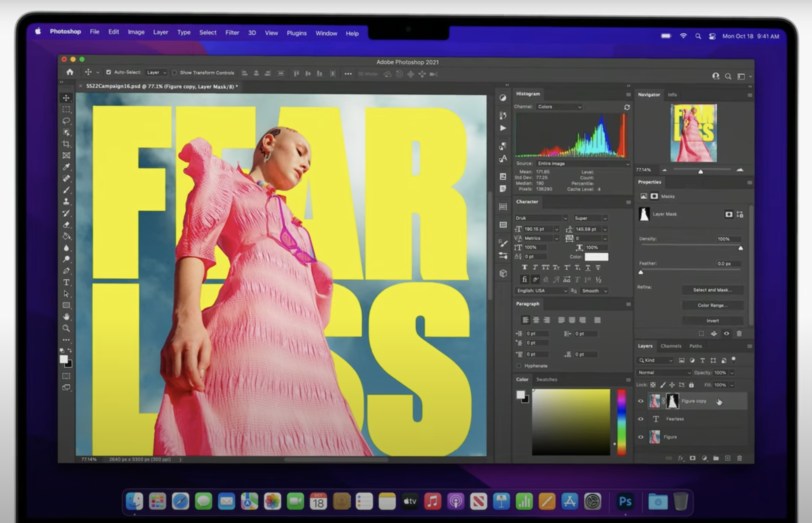Open the Filter menu

click(x=232, y=33)
